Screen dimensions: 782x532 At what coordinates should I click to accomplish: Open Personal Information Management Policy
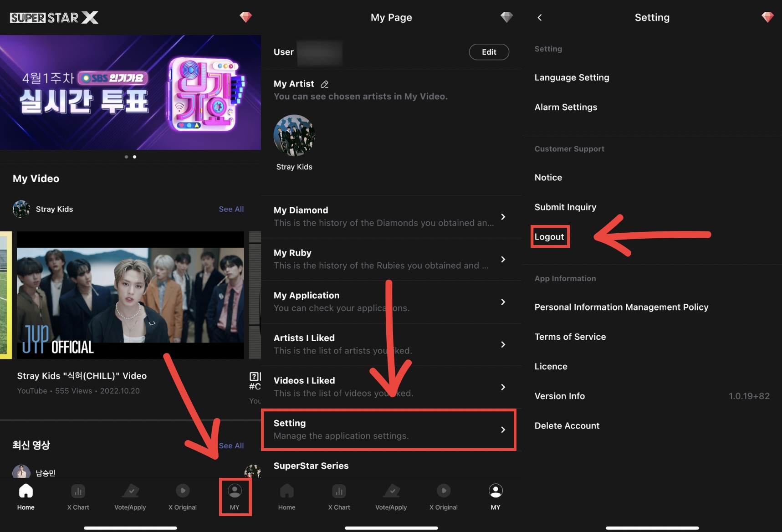621,307
